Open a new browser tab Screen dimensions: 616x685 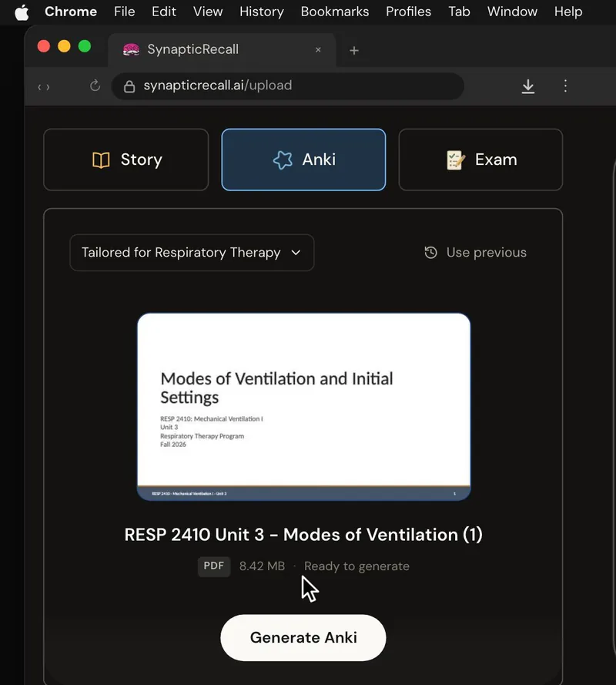click(x=354, y=51)
